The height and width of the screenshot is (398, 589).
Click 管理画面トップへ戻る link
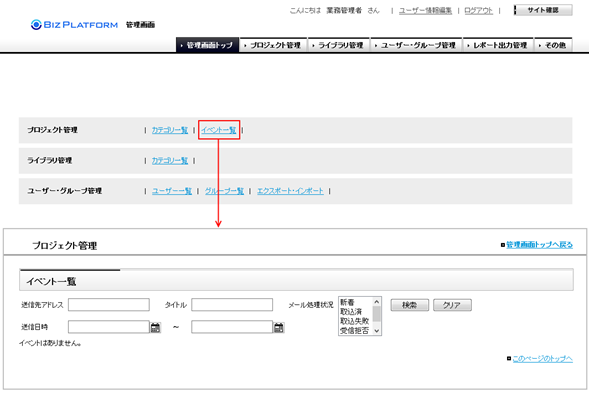[539, 245]
